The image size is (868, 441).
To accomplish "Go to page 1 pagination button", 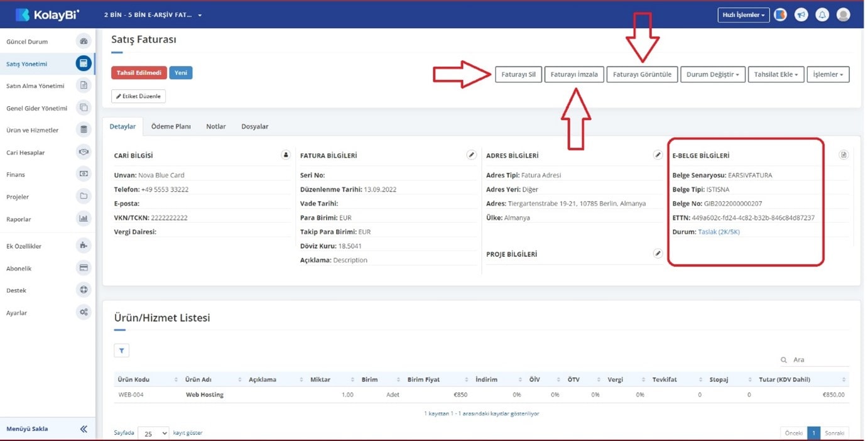I will pyautogui.click(x=813, y=433).
